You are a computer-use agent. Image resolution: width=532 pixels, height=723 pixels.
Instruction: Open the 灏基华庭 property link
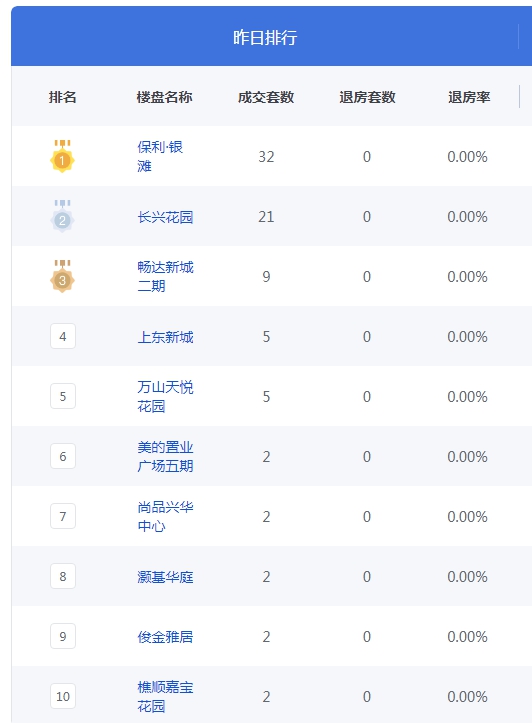point(165,576)
